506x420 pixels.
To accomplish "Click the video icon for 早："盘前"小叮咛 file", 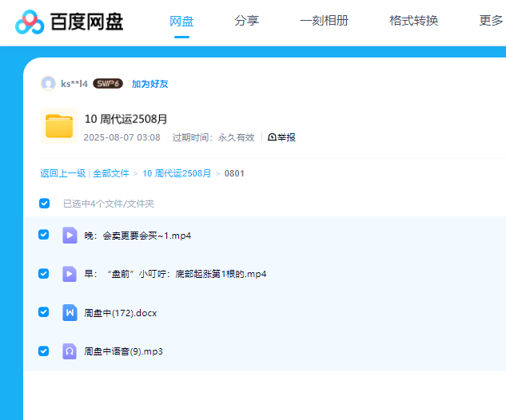I will (70, 274).
